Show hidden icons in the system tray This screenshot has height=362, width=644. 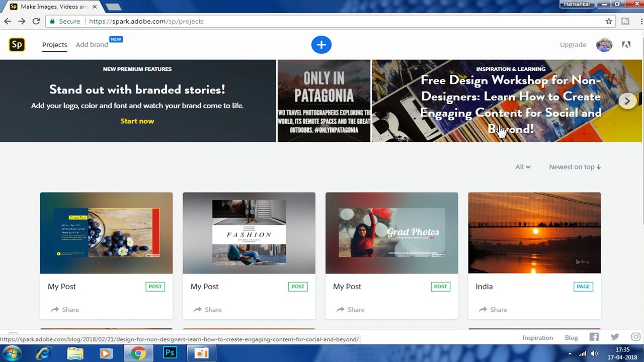pyautogui.click(x=570, y=353)
